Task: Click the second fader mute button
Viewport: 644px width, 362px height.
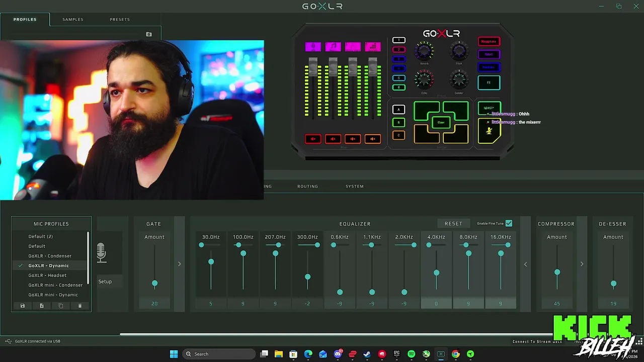Action: coord(333,139)
